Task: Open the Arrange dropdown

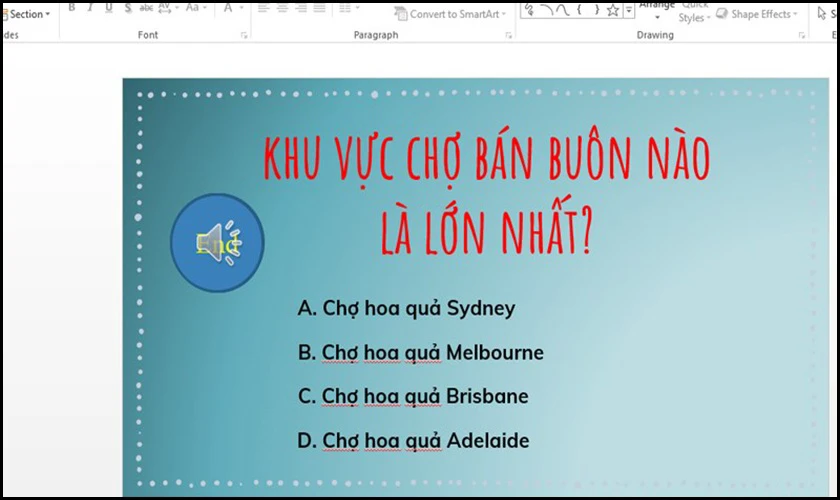Action: (657, 11)
